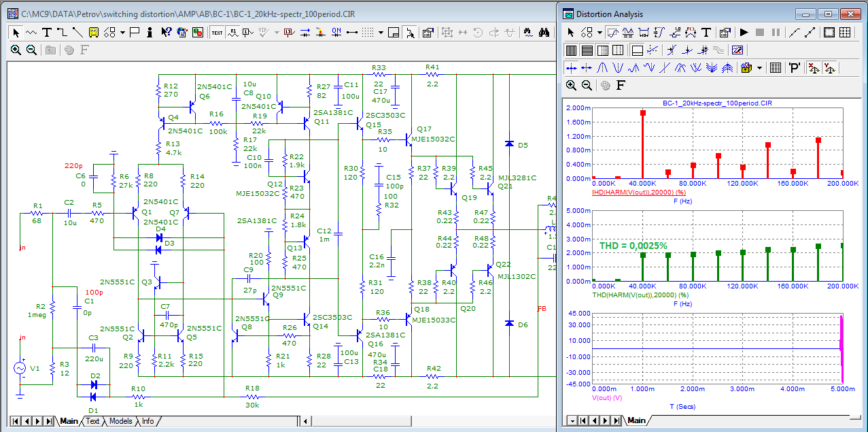
Task: Open the Help pointer tool with question mark
Action: click(x=166, y=32)
